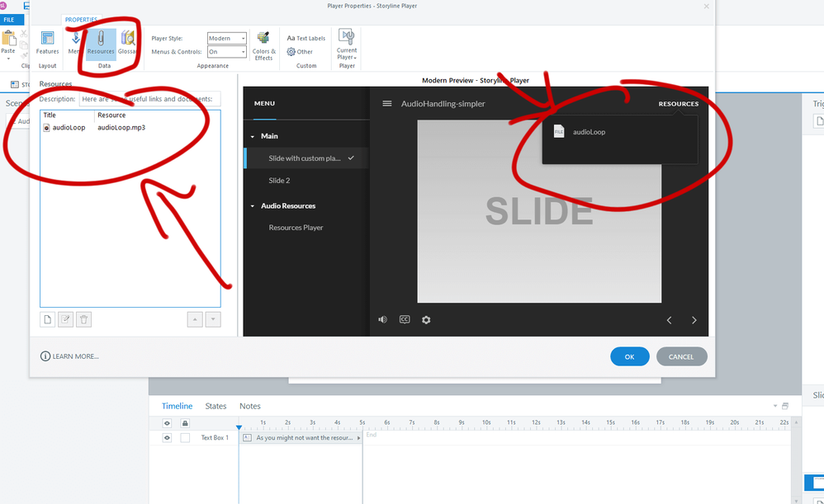Open the Features layout settings
The width and height of the screenshot is (824, 504).
pyautogui.click(x=47, y=42)
